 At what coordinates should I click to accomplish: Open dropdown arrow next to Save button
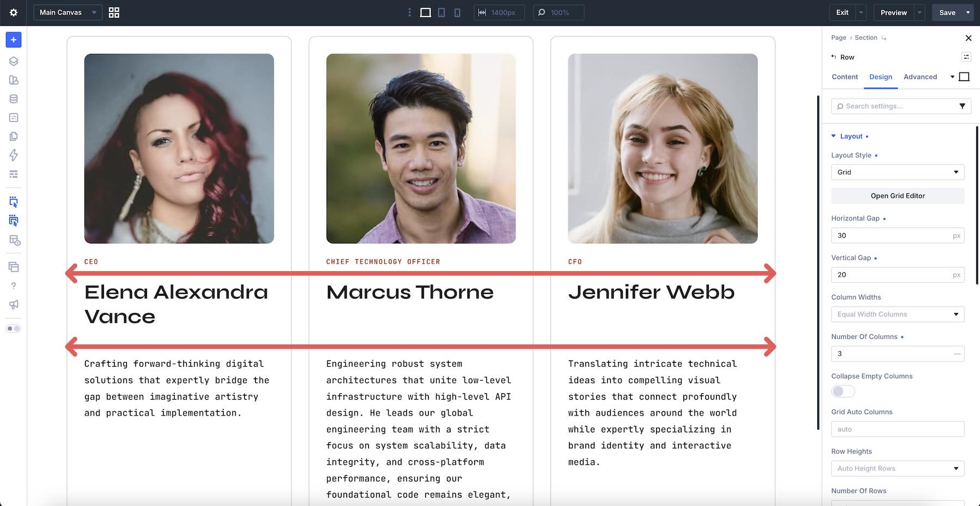point(968,13)
